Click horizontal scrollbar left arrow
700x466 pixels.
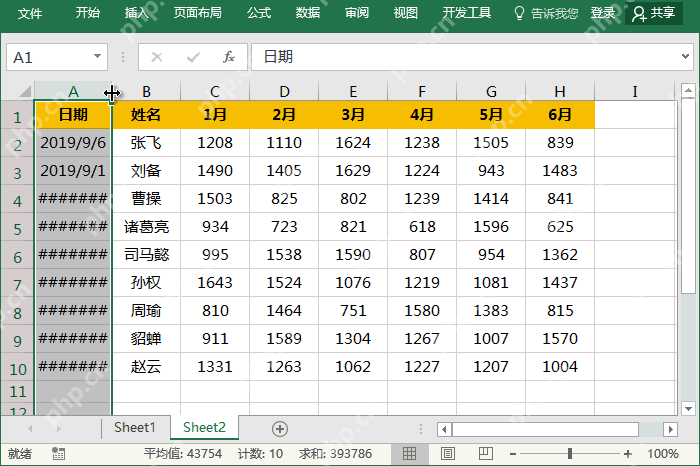[444, 429]
